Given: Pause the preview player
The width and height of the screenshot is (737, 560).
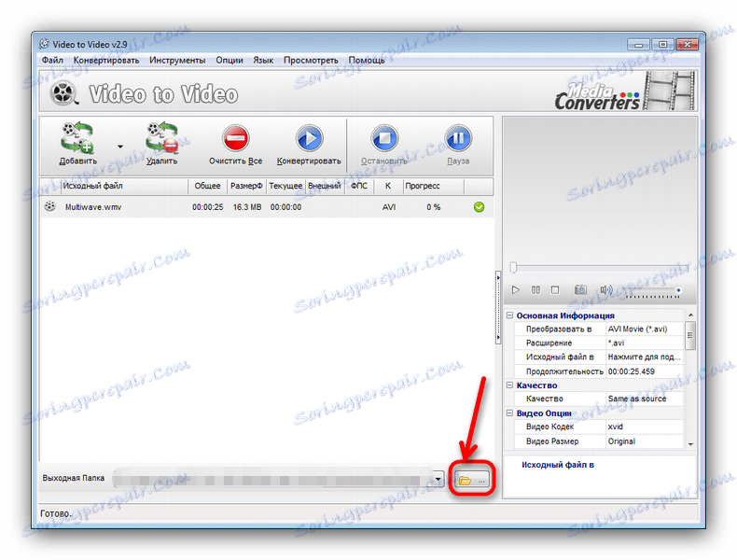Looking at the screenshot, I should (x=535, y=289).
